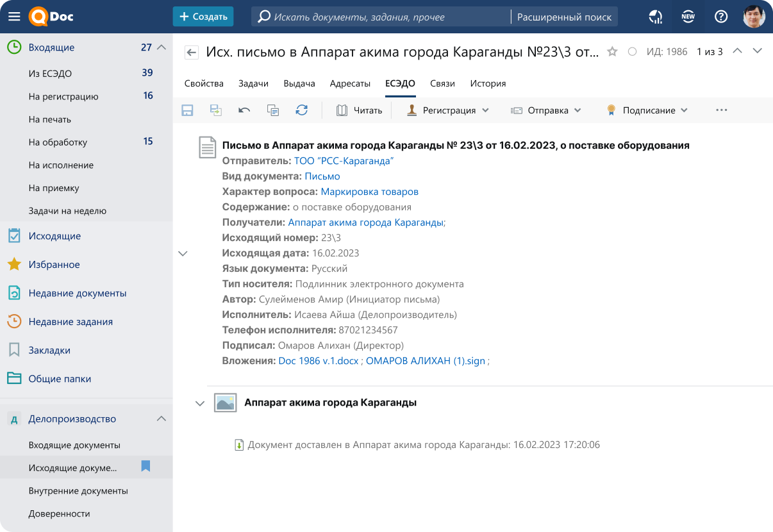Toggle bookmark on Исходящие документы item

click(x=145, y=467)
